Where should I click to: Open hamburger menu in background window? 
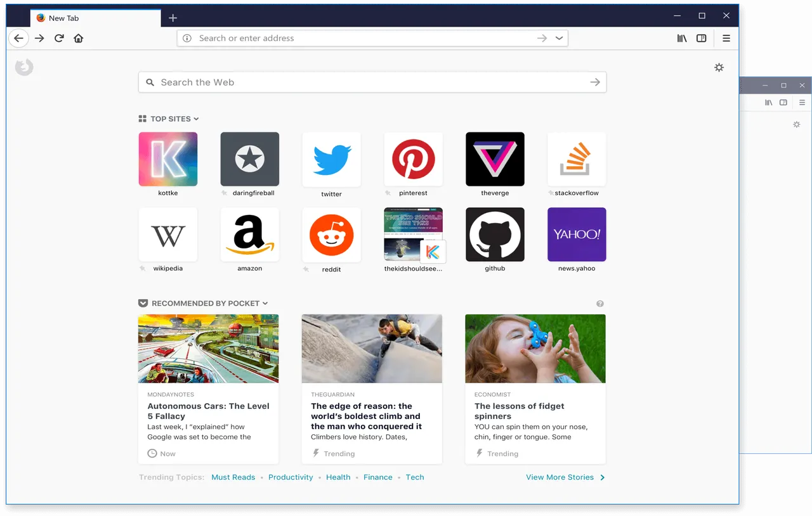(802, 103)
